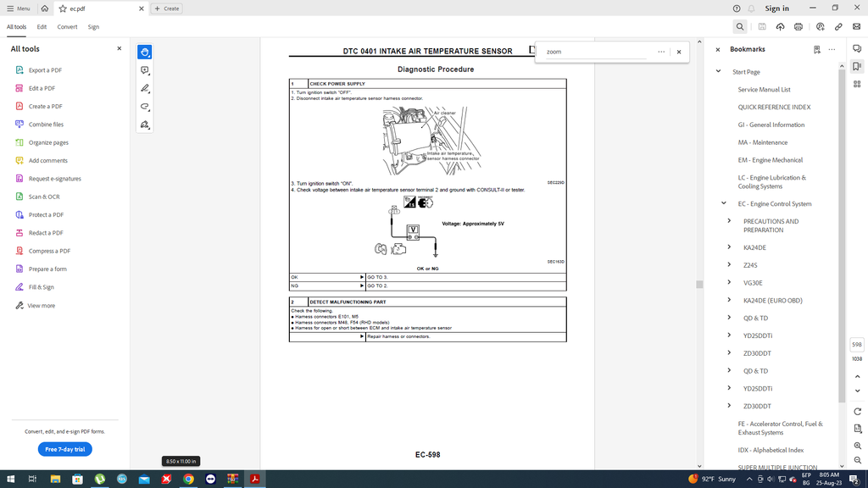Click the zoom in icon on right rail
The height and width of the screenshot is (488, 868).
click(858, 446)
